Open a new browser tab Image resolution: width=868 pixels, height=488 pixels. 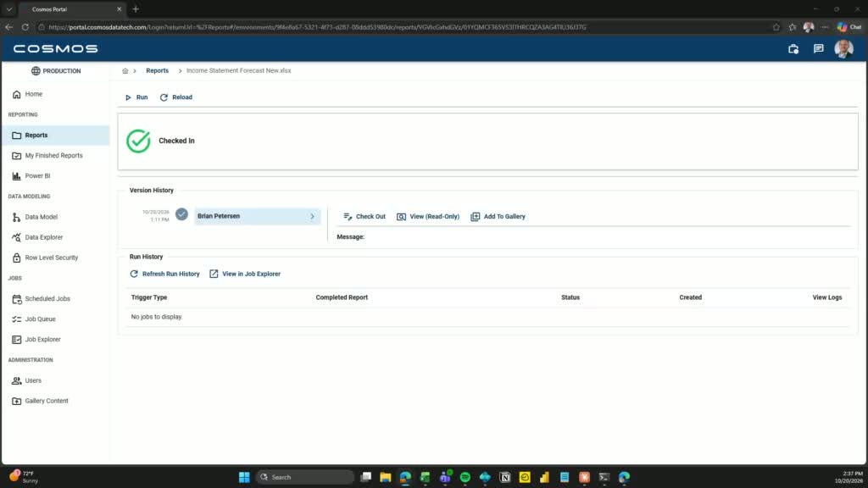point(136,9)
